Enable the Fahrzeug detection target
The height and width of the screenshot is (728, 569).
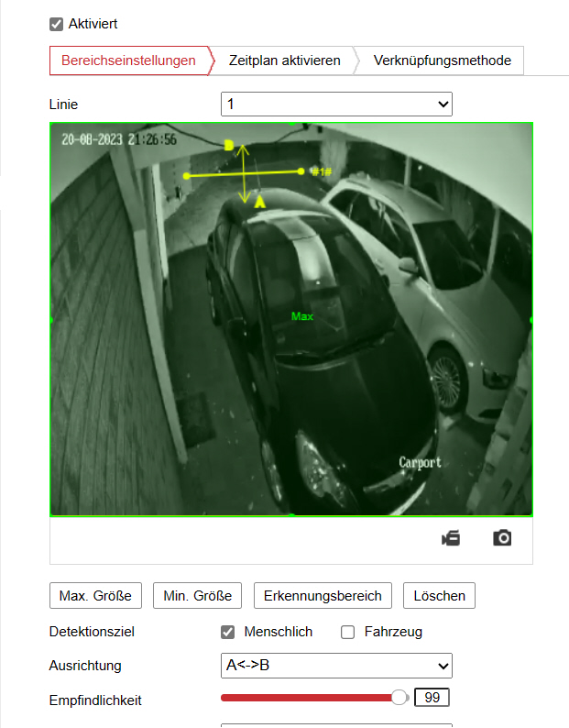pyautogui.click(x=347, y=632)
